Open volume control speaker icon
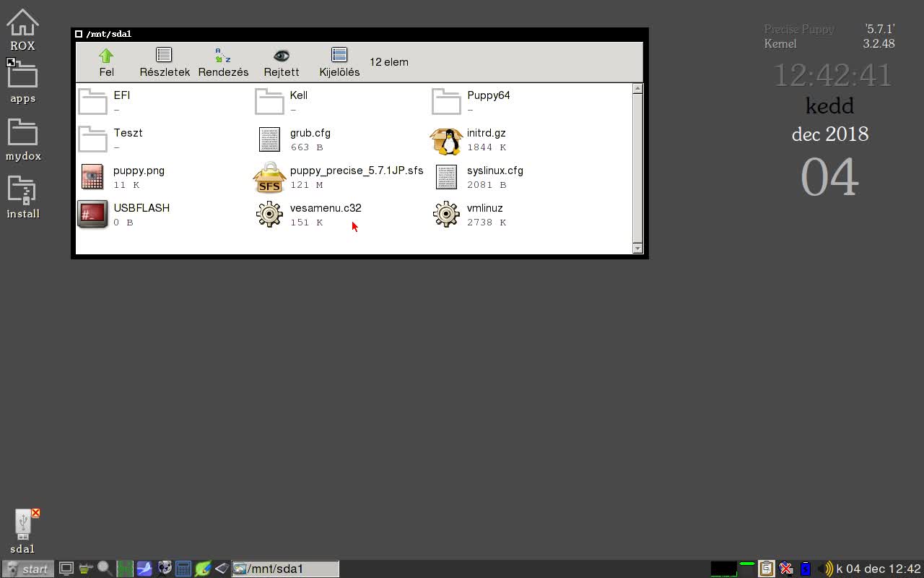Image resolution: width=924 pixels, height=578 pixels. [x=825, y=569]
